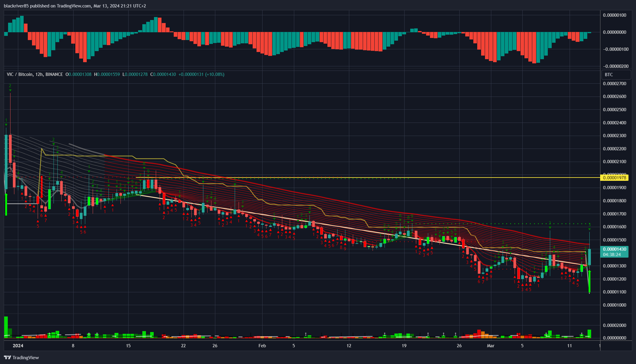This screenshot has height=364, width=636.
Task: Click the VIC / Bitcoin symbol title
Action: tap(20, 74)
